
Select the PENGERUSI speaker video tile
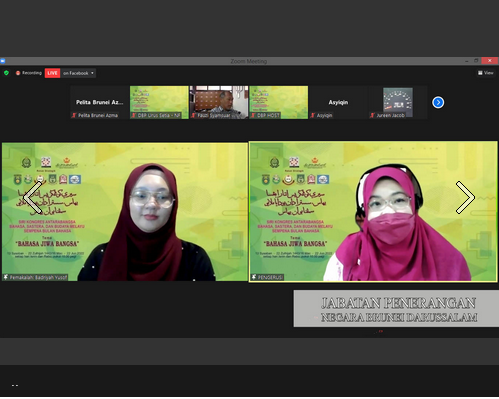[373, 212]
